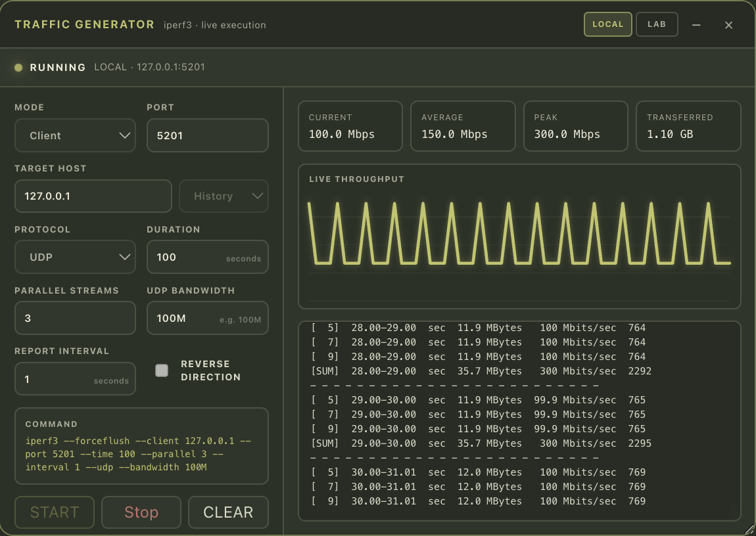Click the History dropdown chevron arrow
Screen dimensions: 756x536
pos(258,196)
